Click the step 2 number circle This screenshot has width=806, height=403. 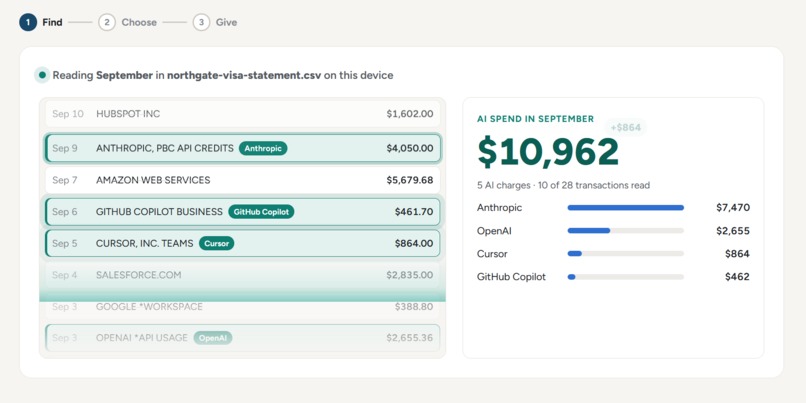[107, 22]
